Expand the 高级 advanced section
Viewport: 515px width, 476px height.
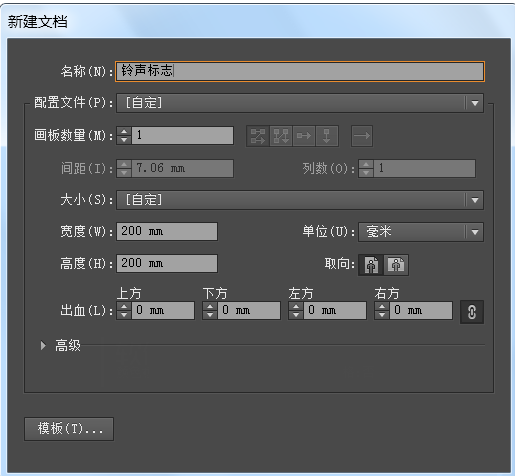click(43, 346)
